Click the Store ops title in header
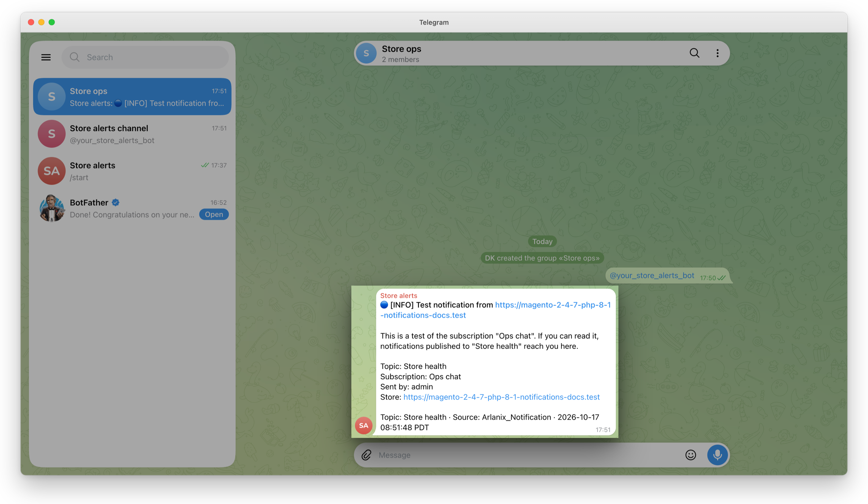The width and height of the screenshot is (868, 504). coord(401,49)
